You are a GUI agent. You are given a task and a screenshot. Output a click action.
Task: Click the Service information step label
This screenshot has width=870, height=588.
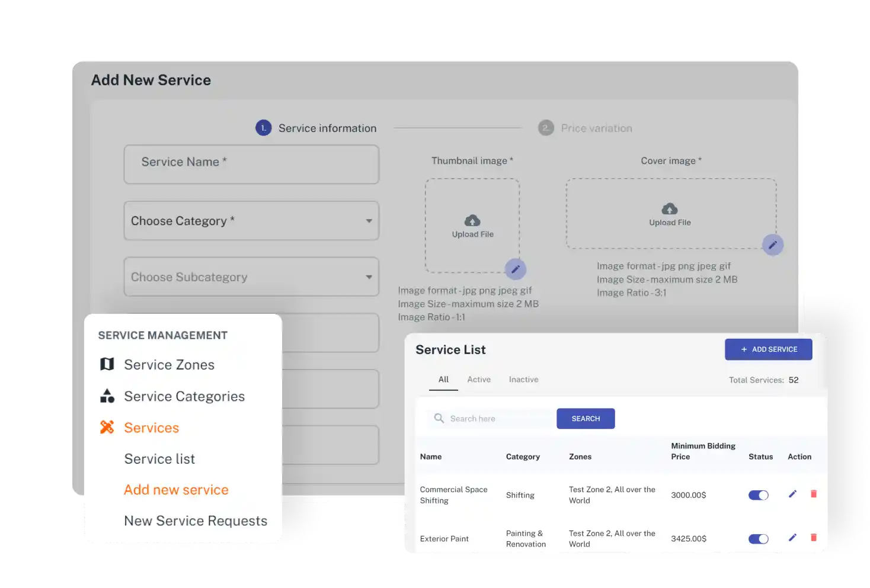click(328, 128)
